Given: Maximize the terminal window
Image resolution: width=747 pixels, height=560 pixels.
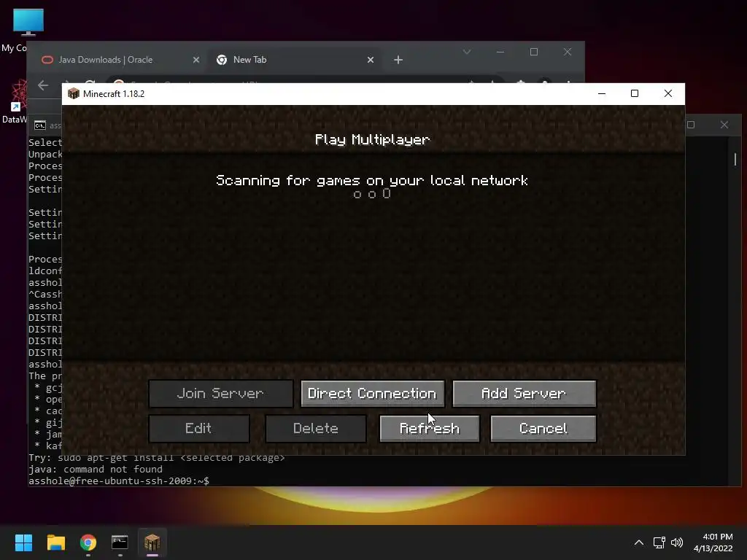Looking at the screenshot, I should click(x=691, y=125).
